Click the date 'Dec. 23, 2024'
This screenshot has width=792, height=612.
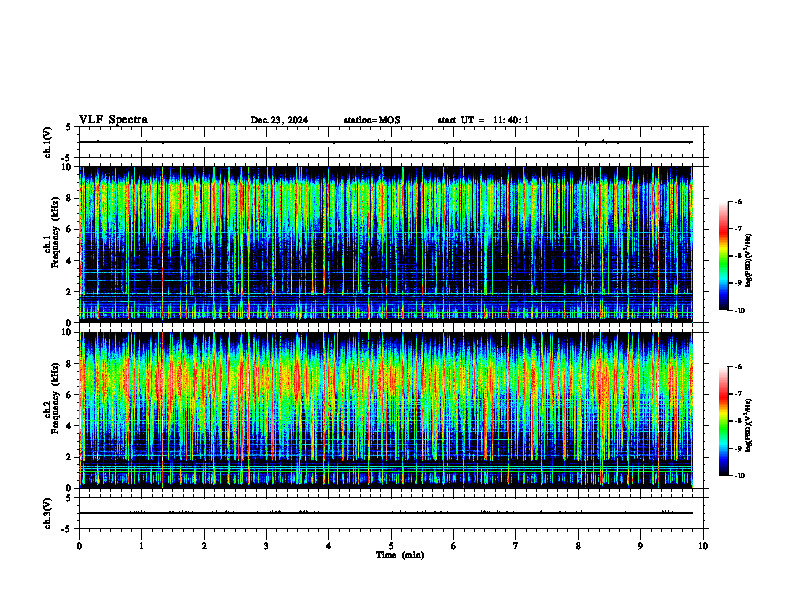279,120
